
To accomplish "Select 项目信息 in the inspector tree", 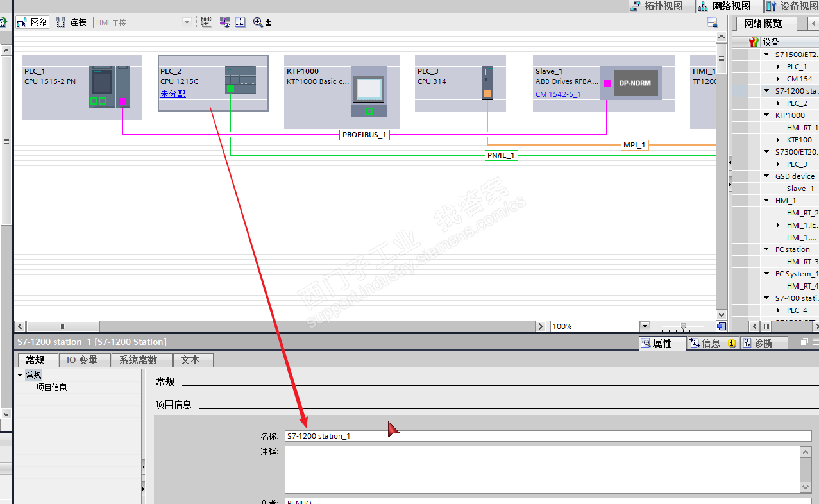I will 52,387.
